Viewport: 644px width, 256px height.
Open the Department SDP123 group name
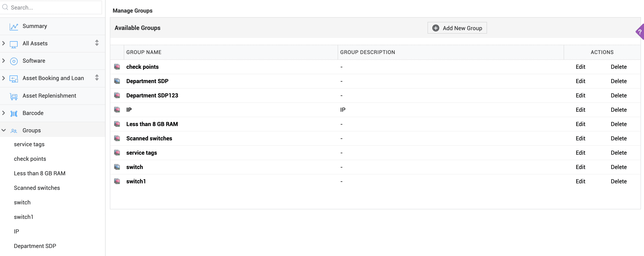[152, 95]
